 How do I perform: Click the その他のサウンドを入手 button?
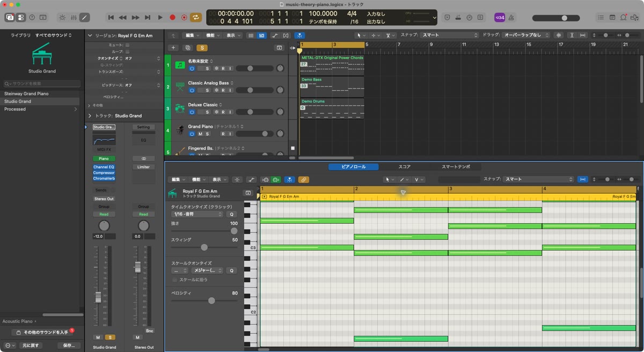pos(42,333)
